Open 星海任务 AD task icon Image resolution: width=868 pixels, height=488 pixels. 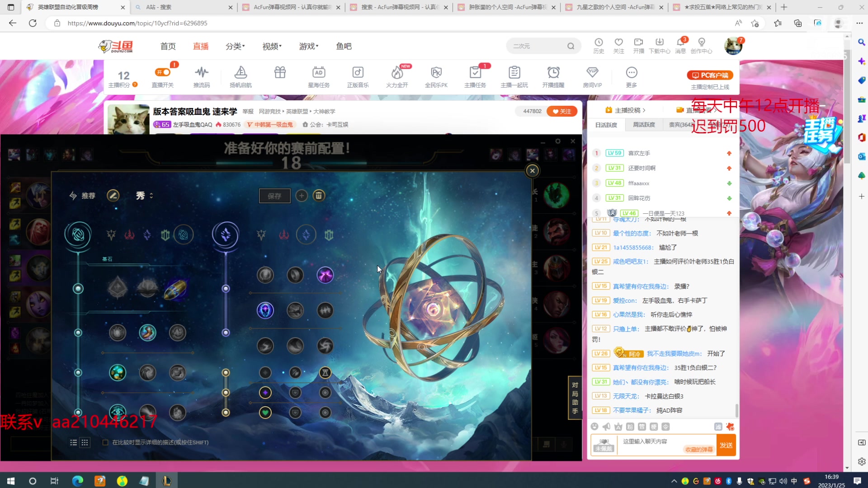click(319, 72)
